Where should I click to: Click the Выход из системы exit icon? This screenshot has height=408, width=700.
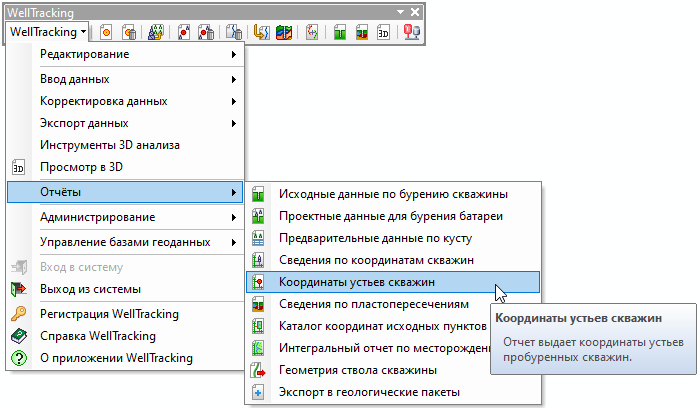click(x=18, y=289)
